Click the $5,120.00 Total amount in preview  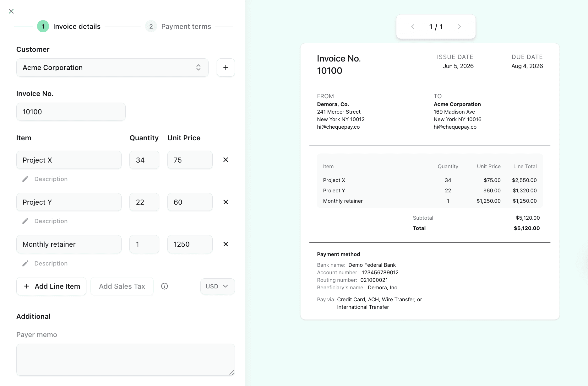527,228
